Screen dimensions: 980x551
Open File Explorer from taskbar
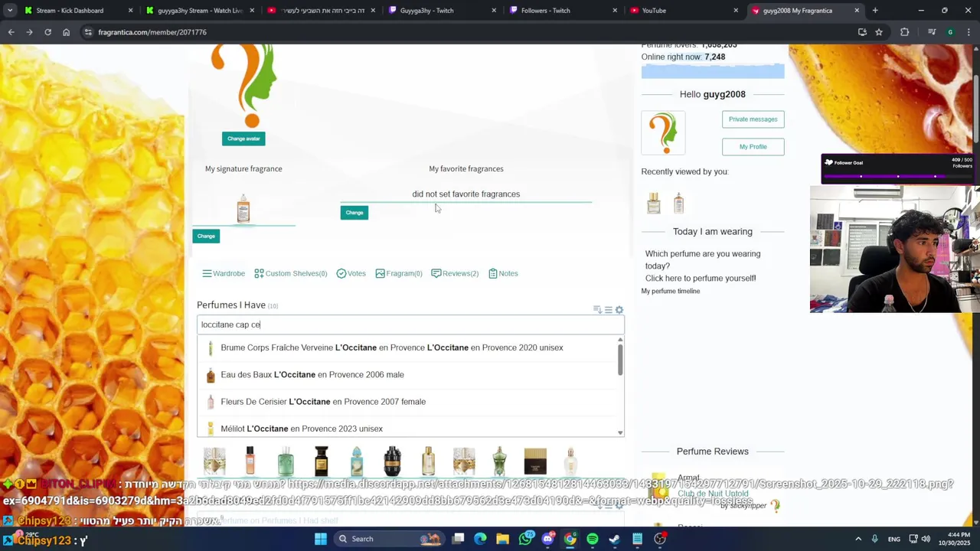502,539
